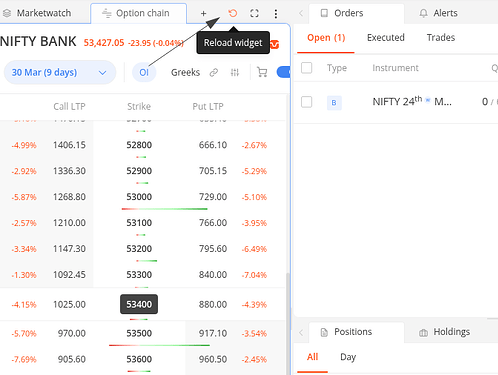Switch to the Marketwatch tab

point(37,13)
